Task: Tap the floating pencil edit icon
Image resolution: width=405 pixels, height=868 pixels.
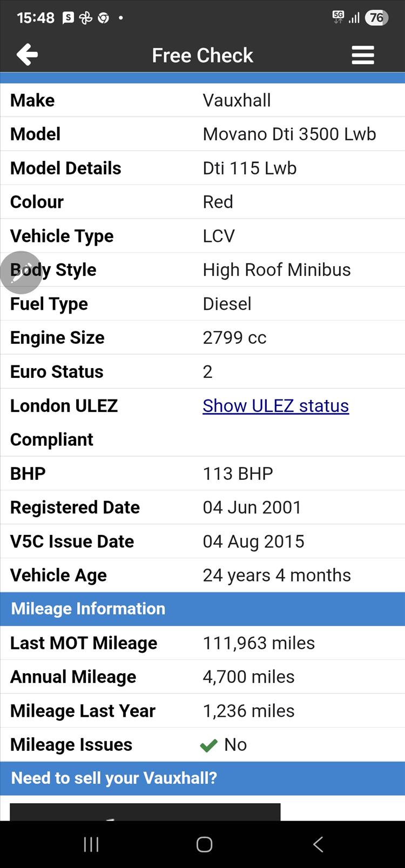Action: tap(21, 273)
